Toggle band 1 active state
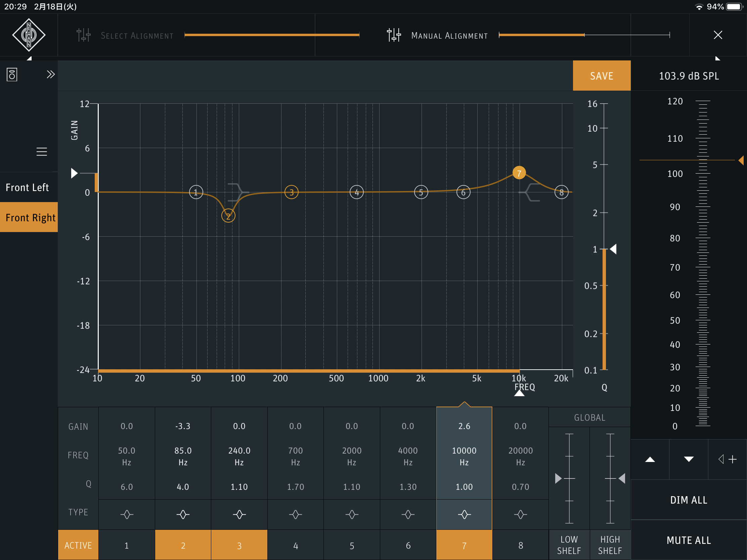 [127, 545]
